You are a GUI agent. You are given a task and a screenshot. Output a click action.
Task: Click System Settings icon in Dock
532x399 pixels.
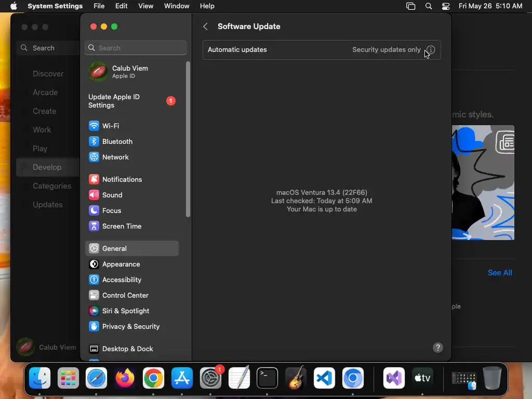tap(210, 378)
